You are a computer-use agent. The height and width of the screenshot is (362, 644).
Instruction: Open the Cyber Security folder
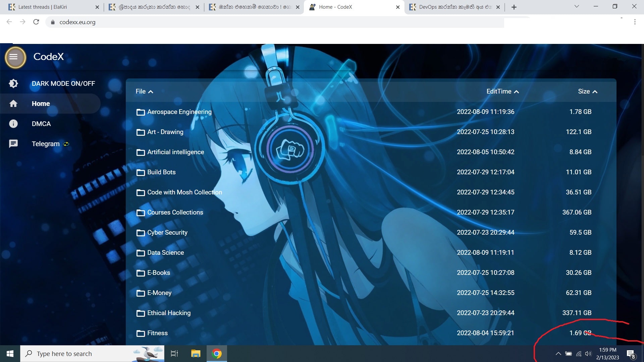(167, 233)
